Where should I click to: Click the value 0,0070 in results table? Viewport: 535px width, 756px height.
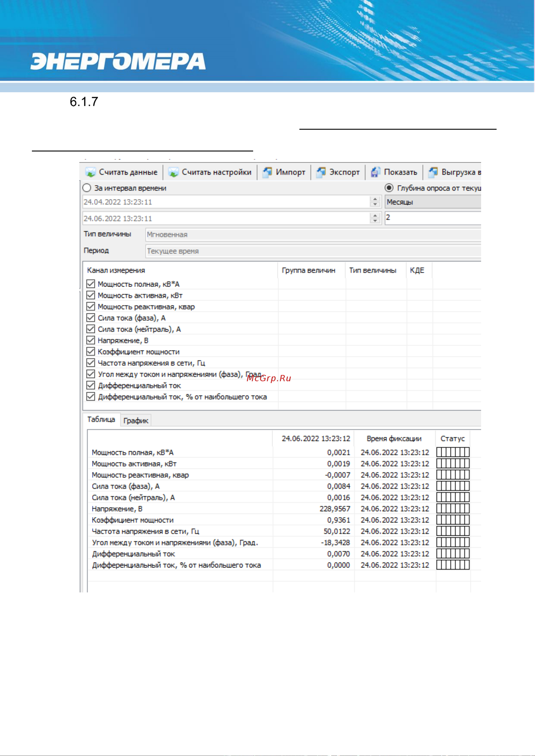point(338,554)
